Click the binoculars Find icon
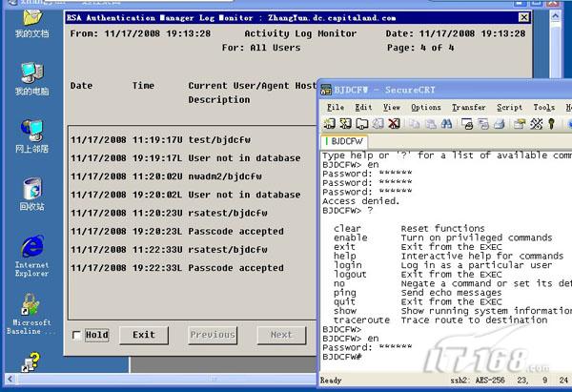Image resolution: width=572 pixels, height=392 pixels. point(446,124)
